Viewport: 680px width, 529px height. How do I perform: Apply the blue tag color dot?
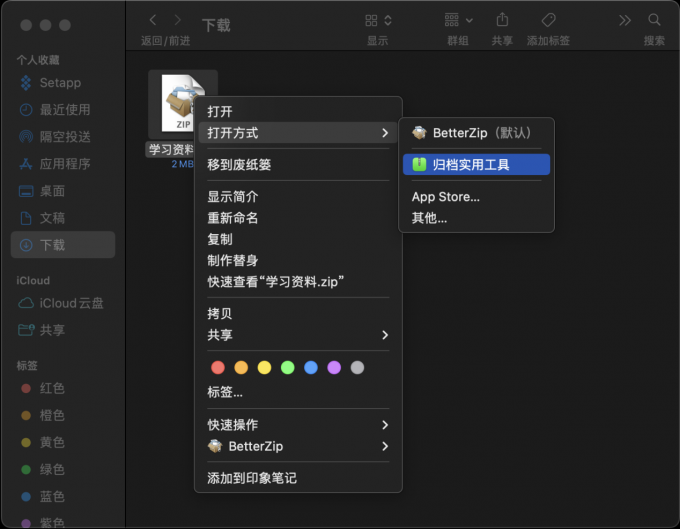(x=311, y=368)
